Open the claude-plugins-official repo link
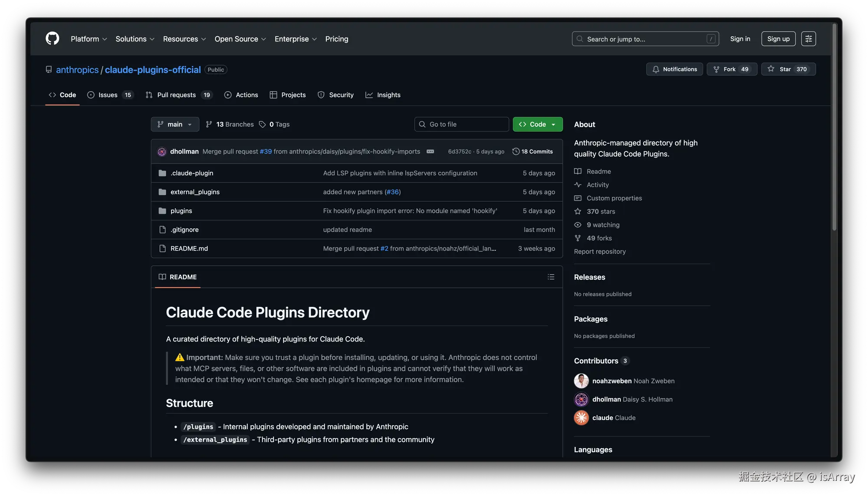 tap(153, 70)
